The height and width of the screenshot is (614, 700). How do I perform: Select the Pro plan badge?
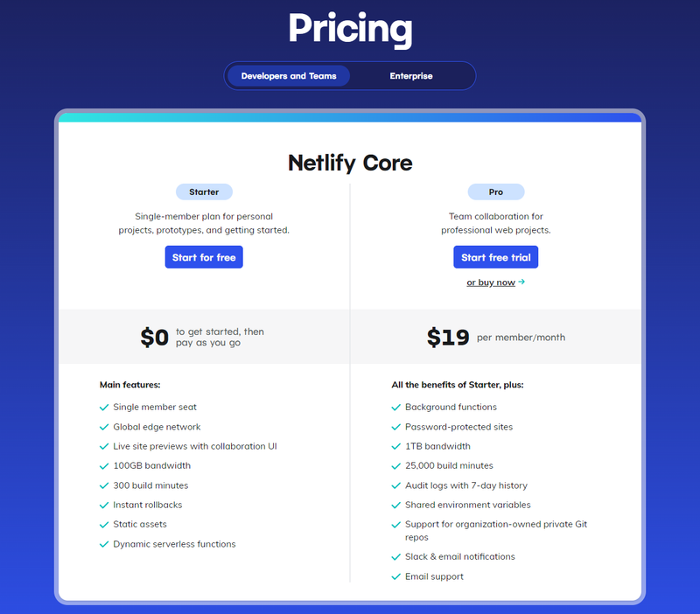pos(496,192)
